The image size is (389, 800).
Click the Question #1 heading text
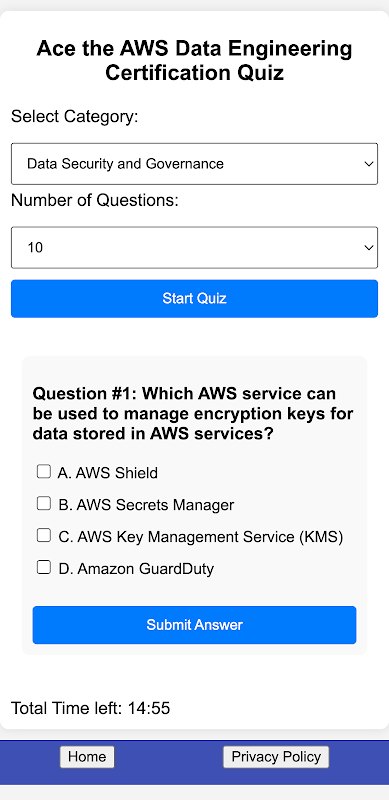[193, 414]
